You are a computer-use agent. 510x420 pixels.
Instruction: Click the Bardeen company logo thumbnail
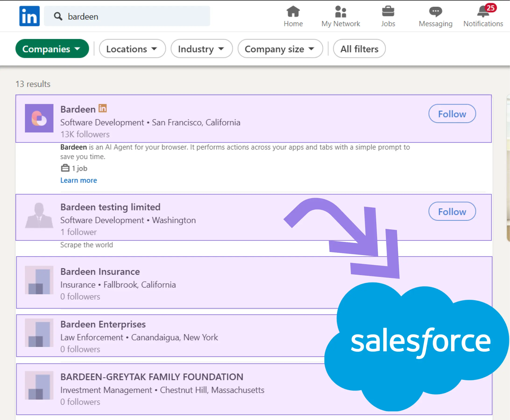tap(39, 118)
